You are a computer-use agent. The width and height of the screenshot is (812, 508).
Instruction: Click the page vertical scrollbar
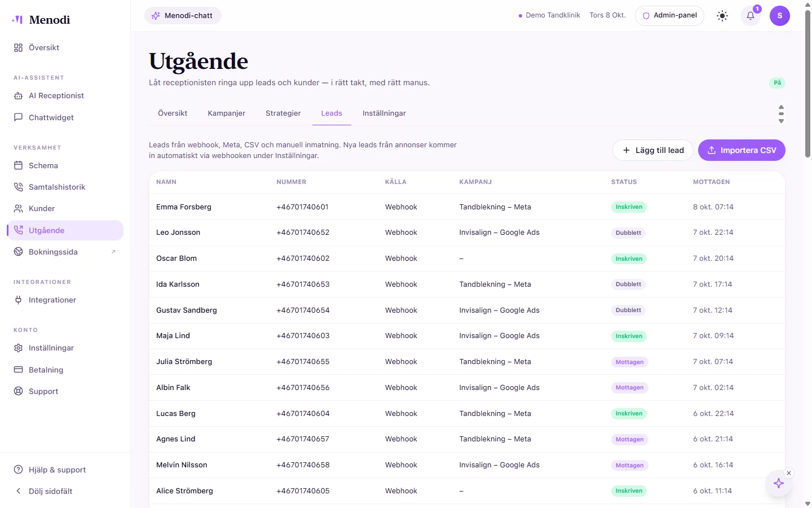[x=807, y=85]
